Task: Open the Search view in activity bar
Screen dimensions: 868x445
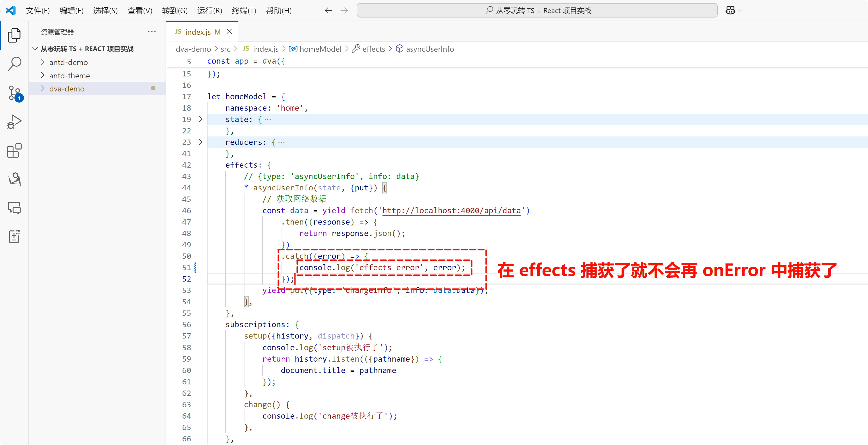Action: 14,63
